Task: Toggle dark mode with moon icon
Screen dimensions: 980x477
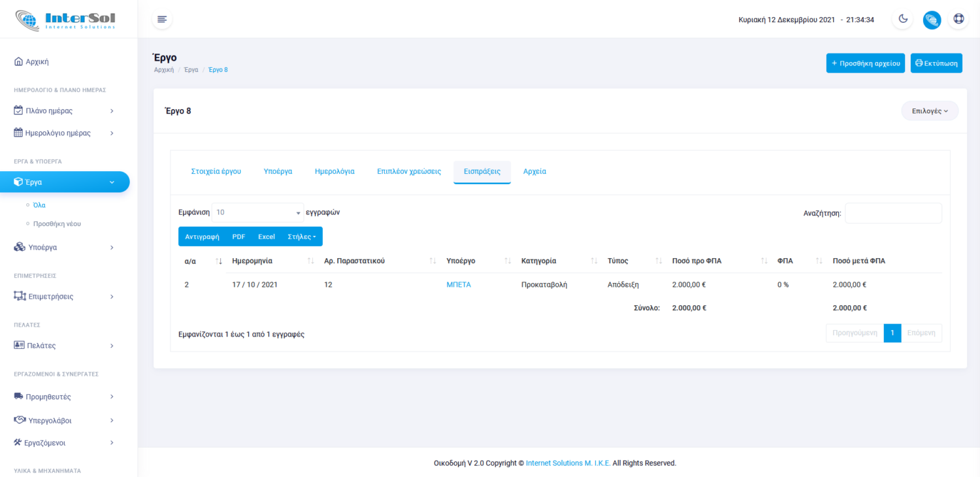Action: click(903, 19)
